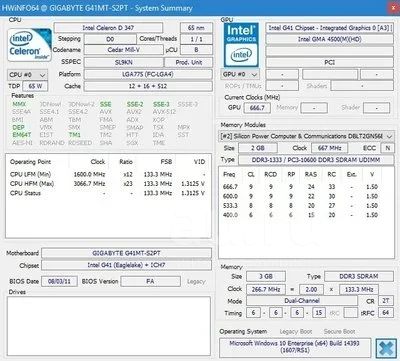The width and height of the screenshot is (400, 361).
Task: Click the Intel Celeron inside logo
Action: coord(30,45)
